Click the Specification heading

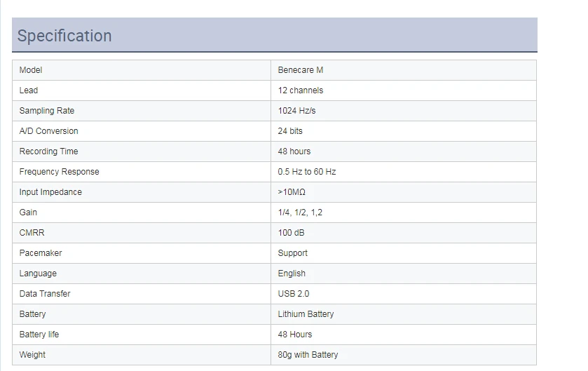[x=64, y=36]
